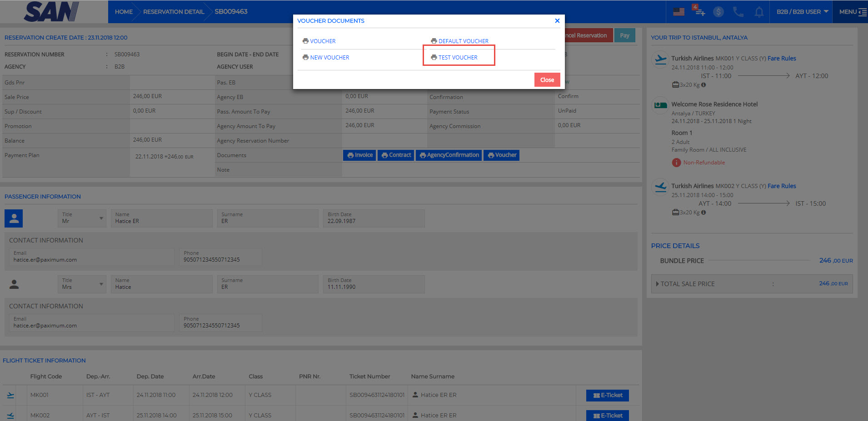Image resolution: width=868 pixels, height=421 pixels.
Task: Click baggage info icon for flight MK001
Action: [703, 85]
